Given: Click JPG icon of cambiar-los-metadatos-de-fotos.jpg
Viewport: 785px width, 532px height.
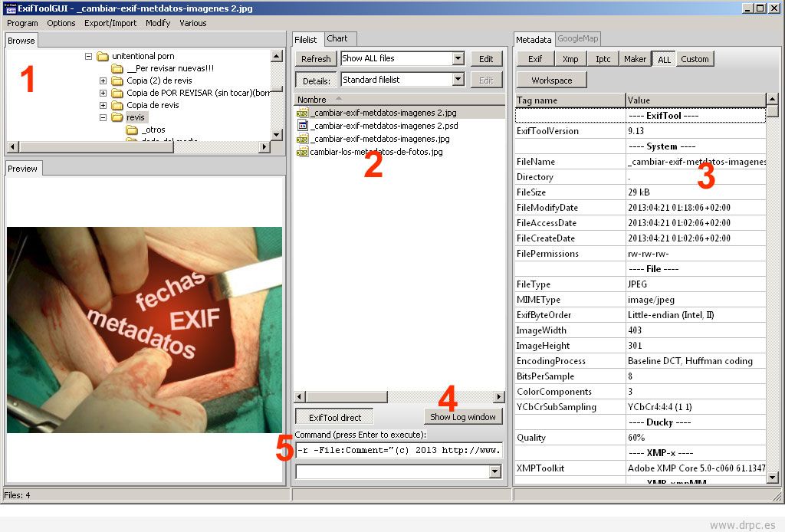Looking at the screenshot, I should coord(302,152).
